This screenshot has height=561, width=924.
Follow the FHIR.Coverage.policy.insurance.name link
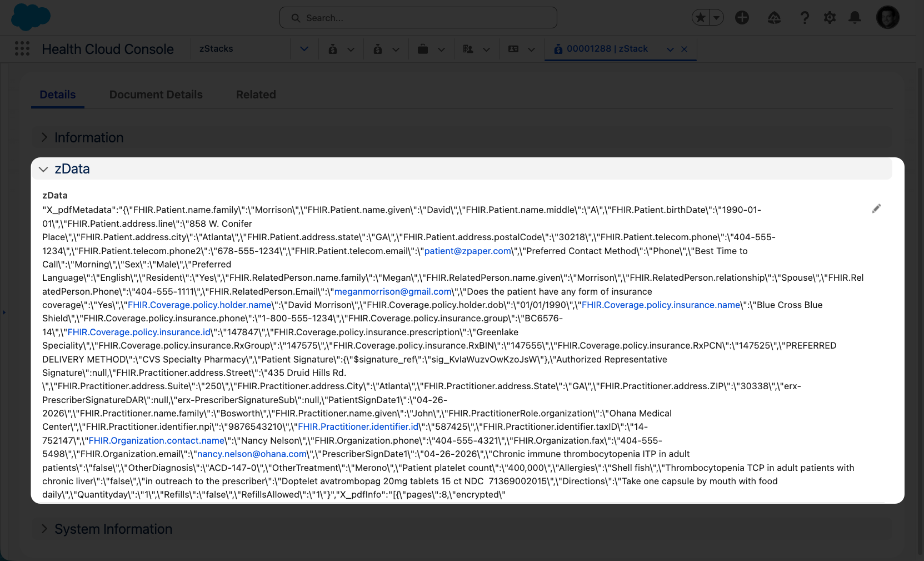click(661, 305)
